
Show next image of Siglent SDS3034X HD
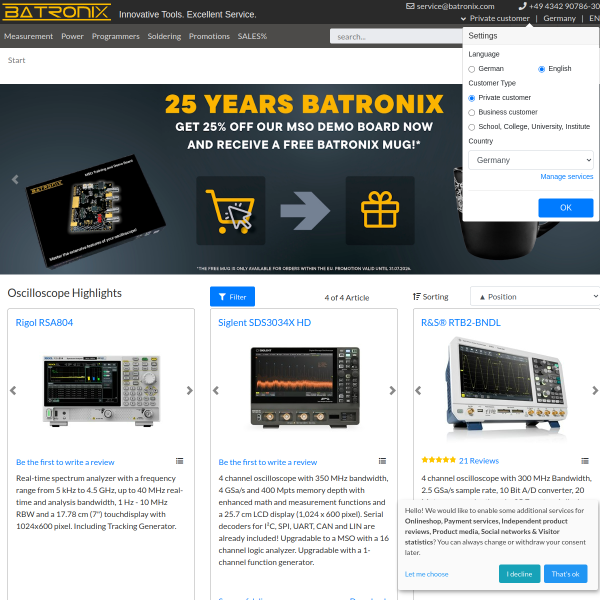pyautogui.click(x=392, y=390)
